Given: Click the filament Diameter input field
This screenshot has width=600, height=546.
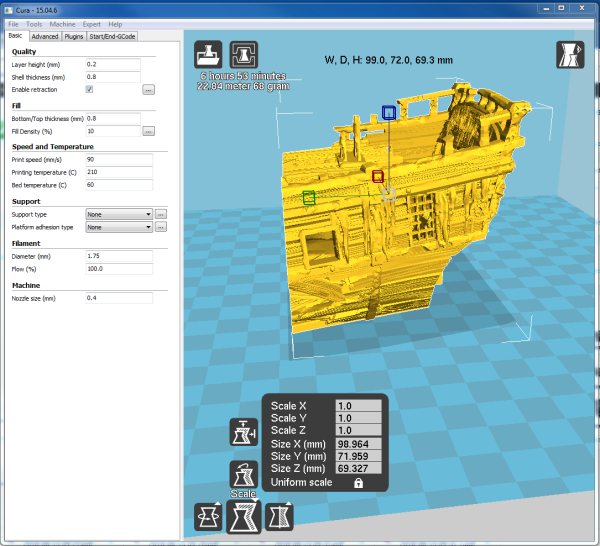Looking at the screenshot, I should coord(119,256).
